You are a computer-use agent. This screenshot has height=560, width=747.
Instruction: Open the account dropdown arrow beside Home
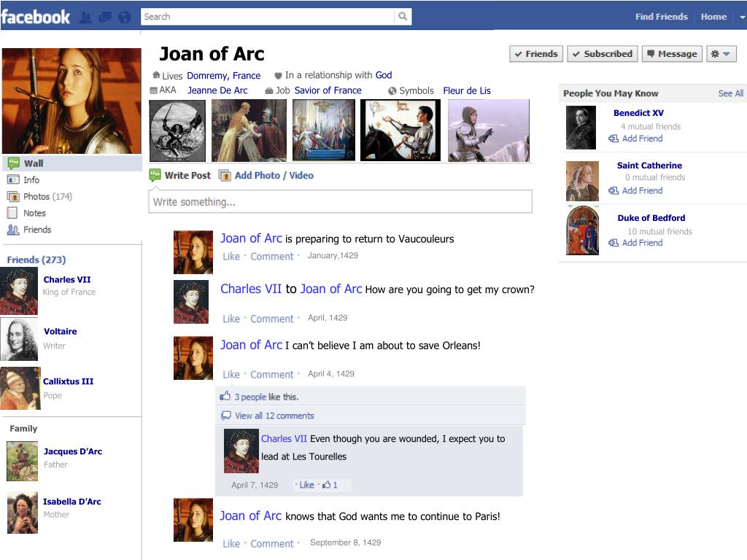[742, 17]
